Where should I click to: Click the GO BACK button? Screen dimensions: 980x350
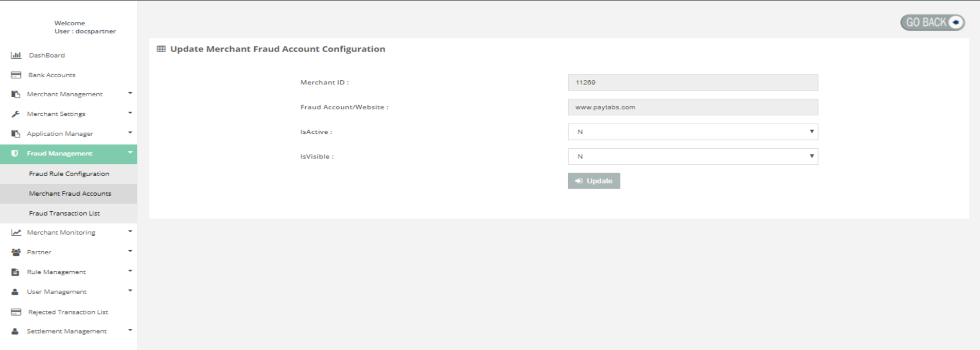932,23
